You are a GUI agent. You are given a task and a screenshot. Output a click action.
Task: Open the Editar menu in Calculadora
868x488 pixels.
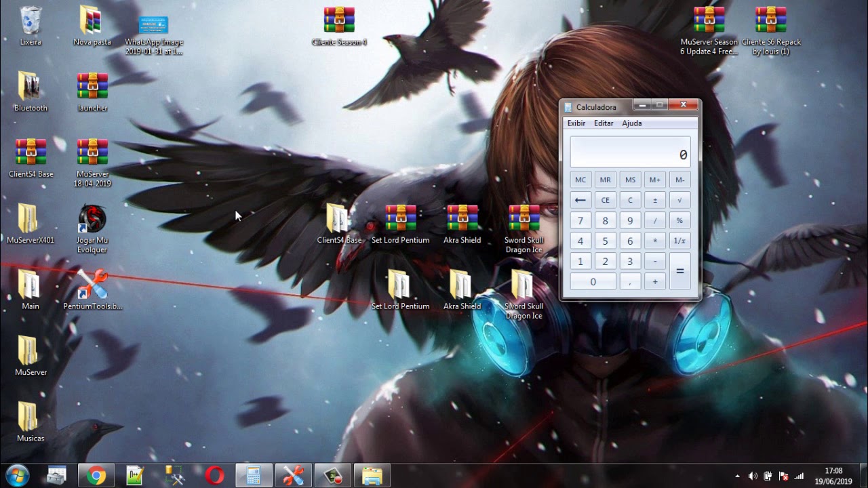[604, 123]
